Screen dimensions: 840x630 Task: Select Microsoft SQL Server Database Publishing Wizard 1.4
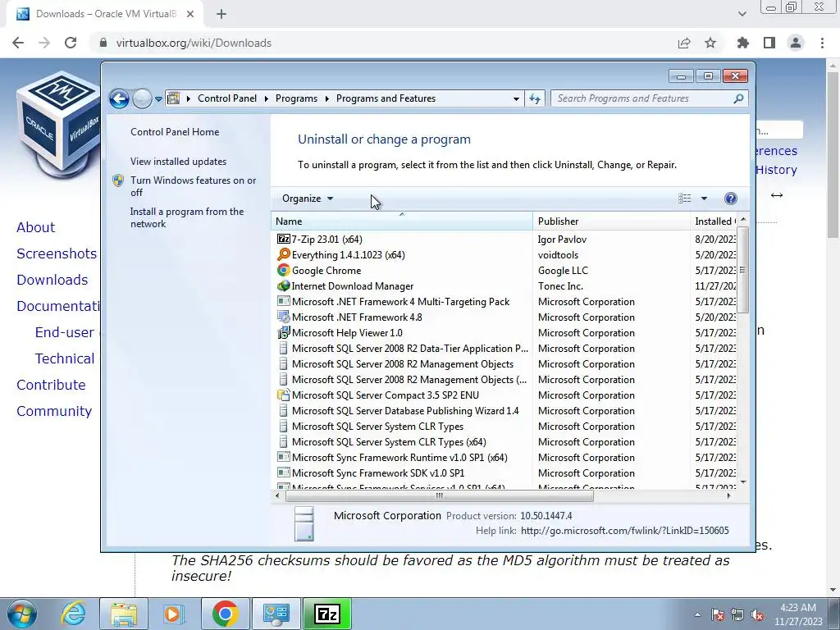(x=504, y=411)
